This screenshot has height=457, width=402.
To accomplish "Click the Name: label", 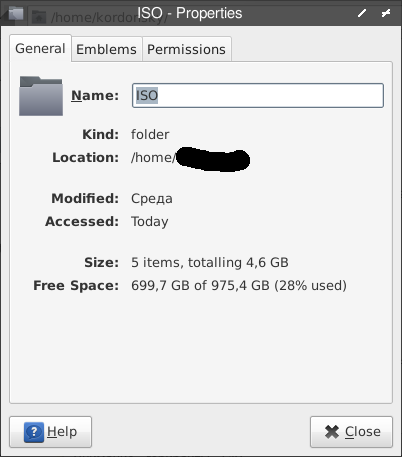I will coord(95,96).
